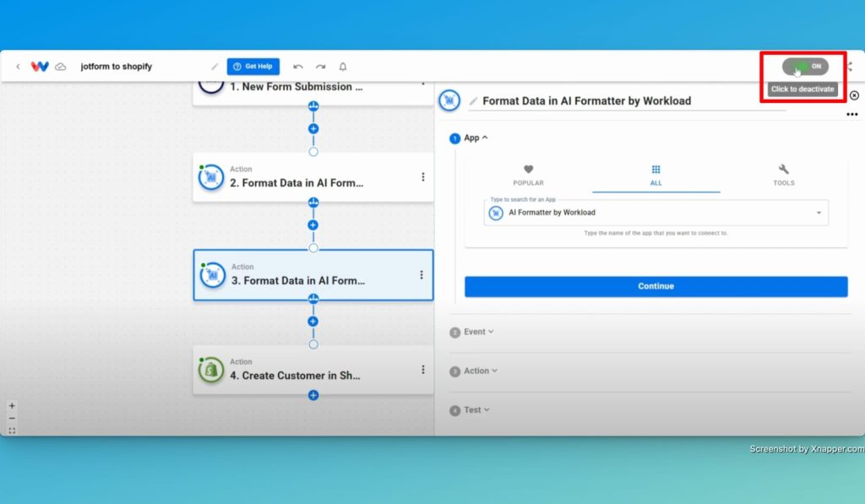Toggle the workflow ON switch off

click(x=805, y=66)
